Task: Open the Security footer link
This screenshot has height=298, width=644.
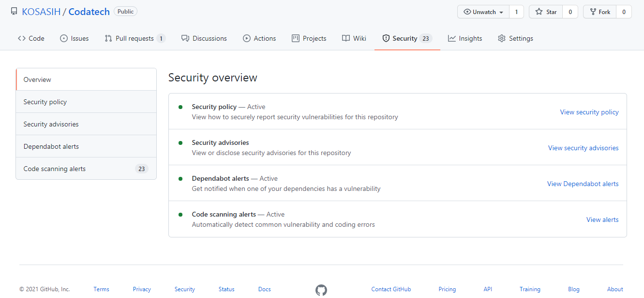Action: pos(184,289)
